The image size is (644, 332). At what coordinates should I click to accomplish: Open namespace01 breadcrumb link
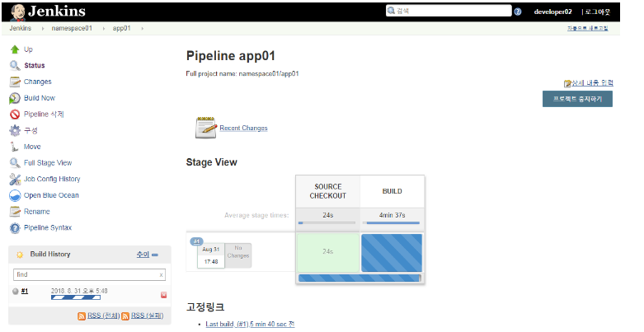(72, 28)
